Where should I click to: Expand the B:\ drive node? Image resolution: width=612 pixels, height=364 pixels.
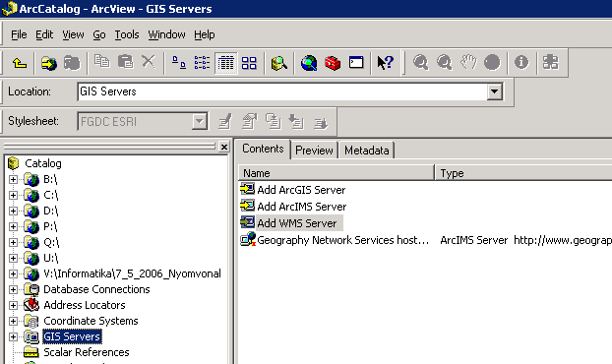click(x=13, y=179)
